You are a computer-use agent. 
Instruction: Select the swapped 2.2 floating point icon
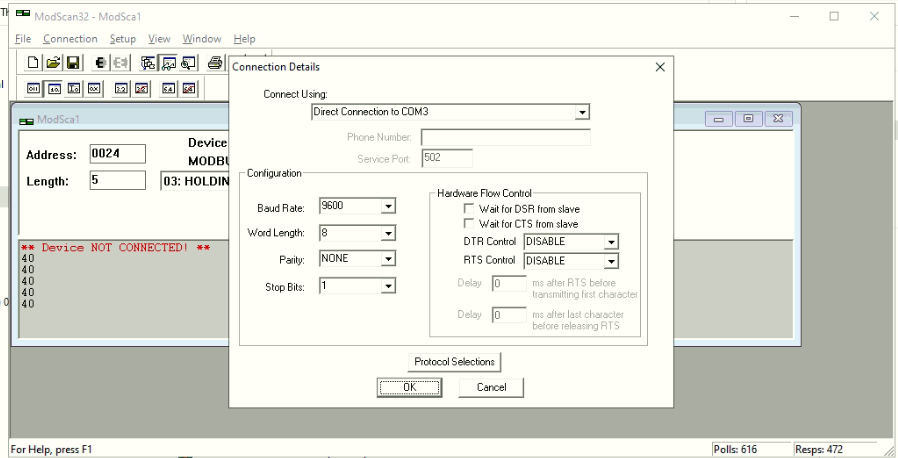141,89
